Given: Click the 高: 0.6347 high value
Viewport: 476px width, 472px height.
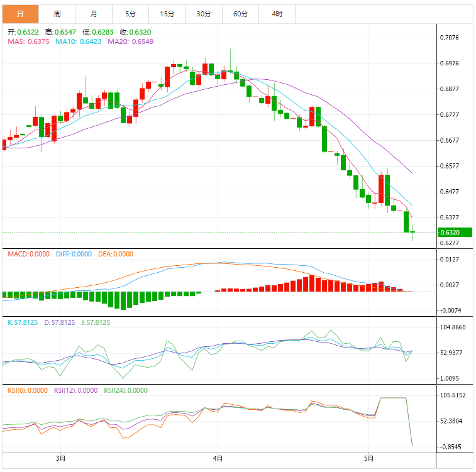Looking at the screenshot, I should (x=60, y=32).
